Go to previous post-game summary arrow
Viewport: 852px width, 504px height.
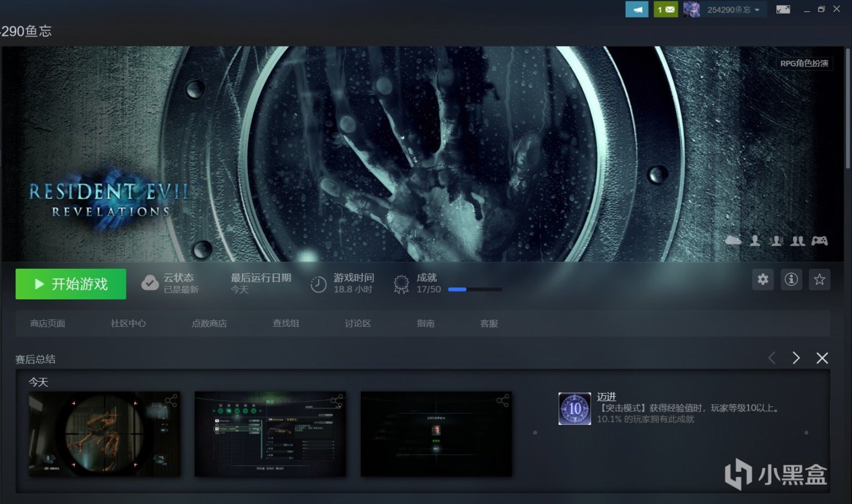(772, 358)
